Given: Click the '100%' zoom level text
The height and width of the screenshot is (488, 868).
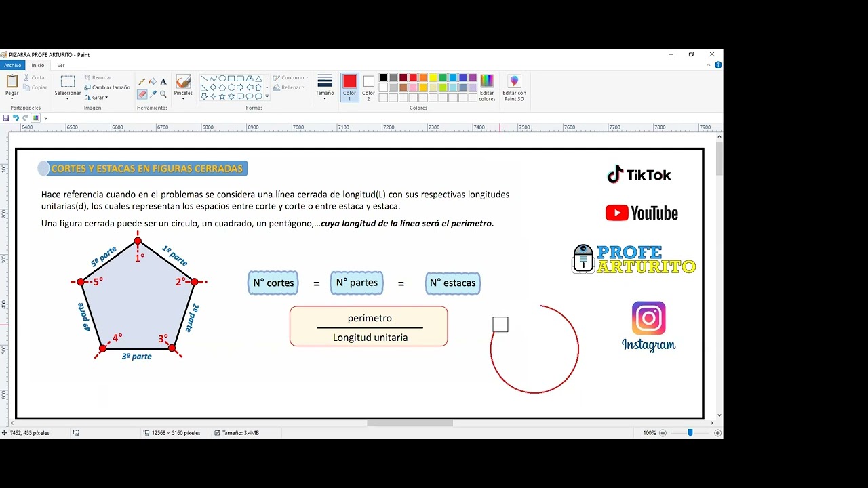Looking at the screenshot, I should coord(650,433).
